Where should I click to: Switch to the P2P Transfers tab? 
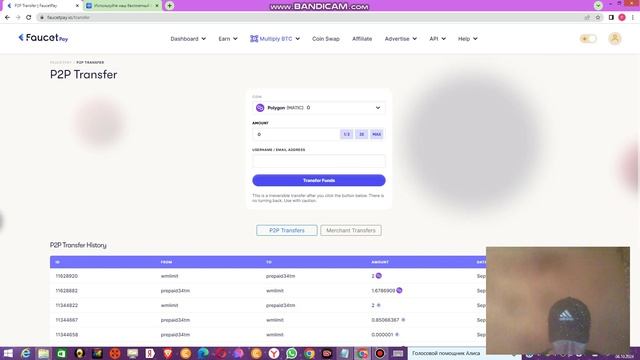(287, 230)
